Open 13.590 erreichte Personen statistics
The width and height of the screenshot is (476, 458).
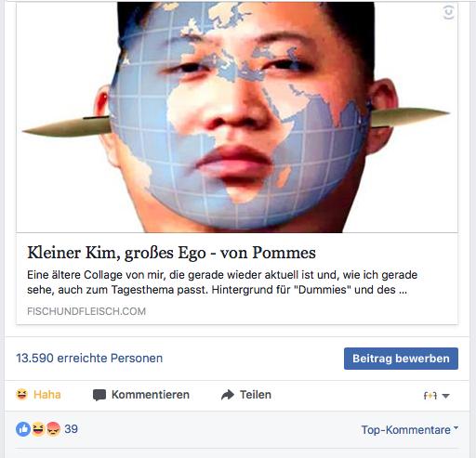click(89, 359)
